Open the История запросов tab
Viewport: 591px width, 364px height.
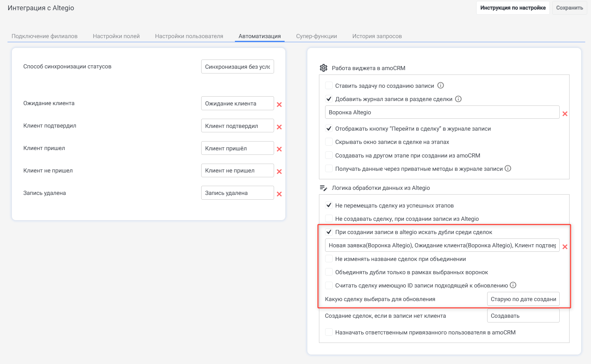[377, 36]
